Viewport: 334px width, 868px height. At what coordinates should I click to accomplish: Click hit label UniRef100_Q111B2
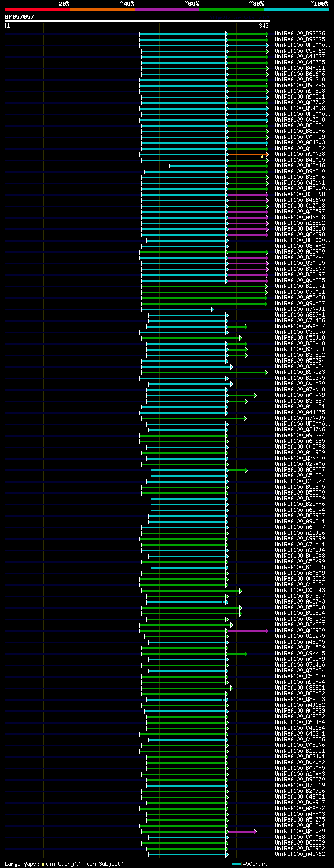click(x=300, y=148)
